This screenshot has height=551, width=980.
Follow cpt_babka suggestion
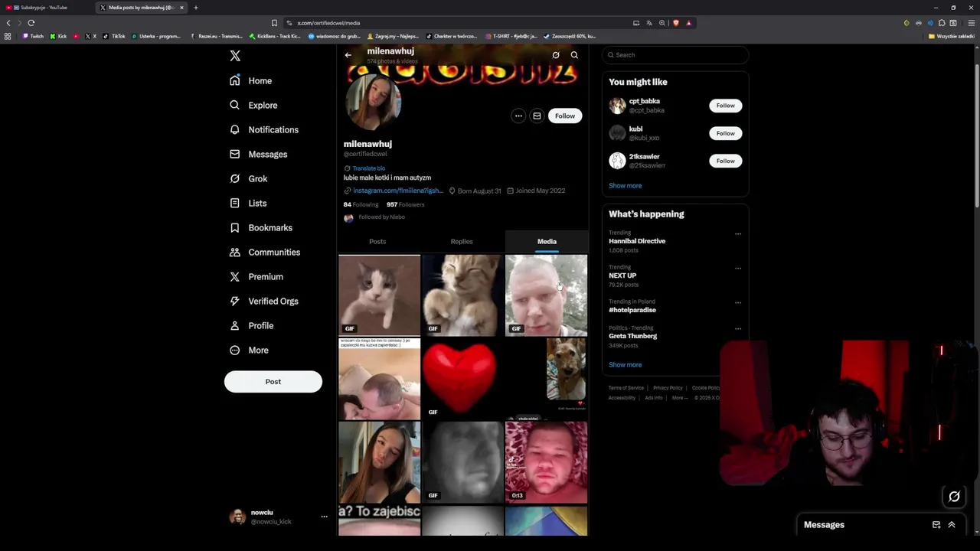(x=725, y=106)
